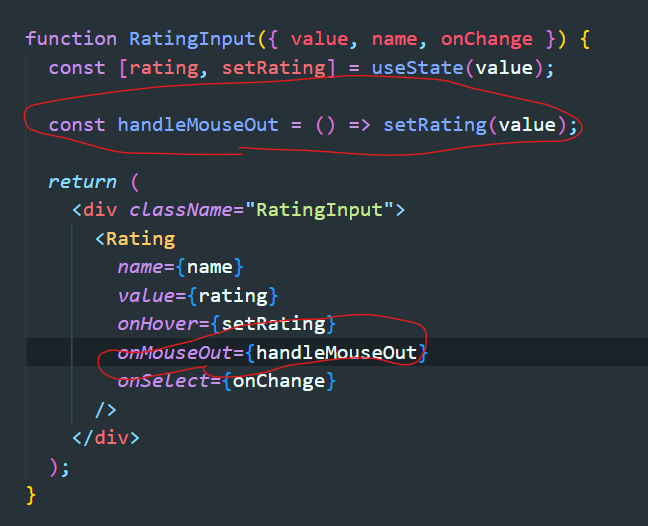The width and height of the screenshot is (648, 526).
Task: Click the closing div tag
Action: click(x=106, y=438)
